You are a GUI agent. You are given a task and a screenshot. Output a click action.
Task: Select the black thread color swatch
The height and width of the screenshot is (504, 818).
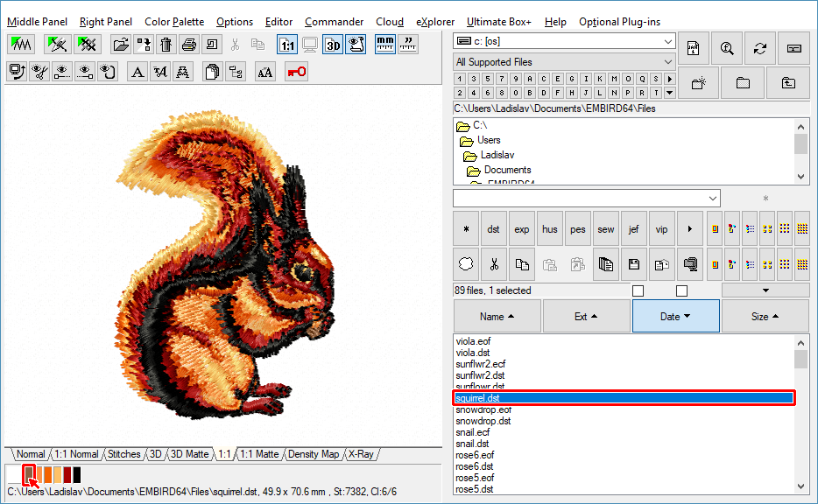click(77, 475)
